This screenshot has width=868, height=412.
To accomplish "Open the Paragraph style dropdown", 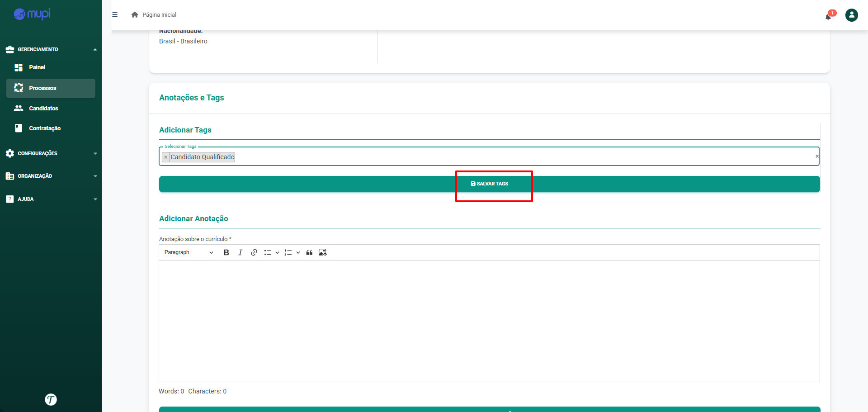I will pyautogui.click(x=189, y=252).
